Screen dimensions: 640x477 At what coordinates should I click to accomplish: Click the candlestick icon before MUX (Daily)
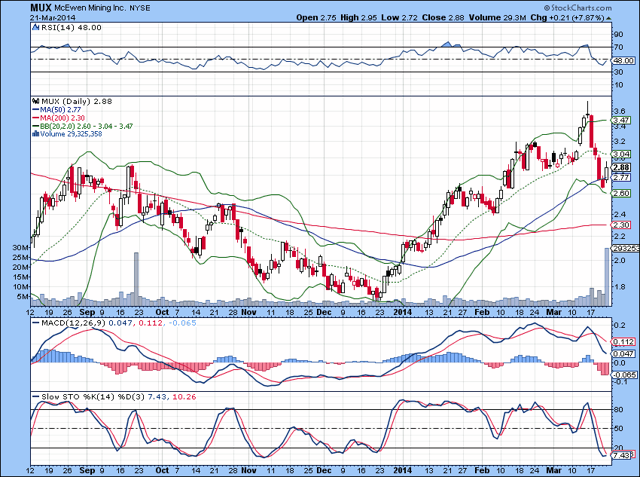tap(35, 101)
